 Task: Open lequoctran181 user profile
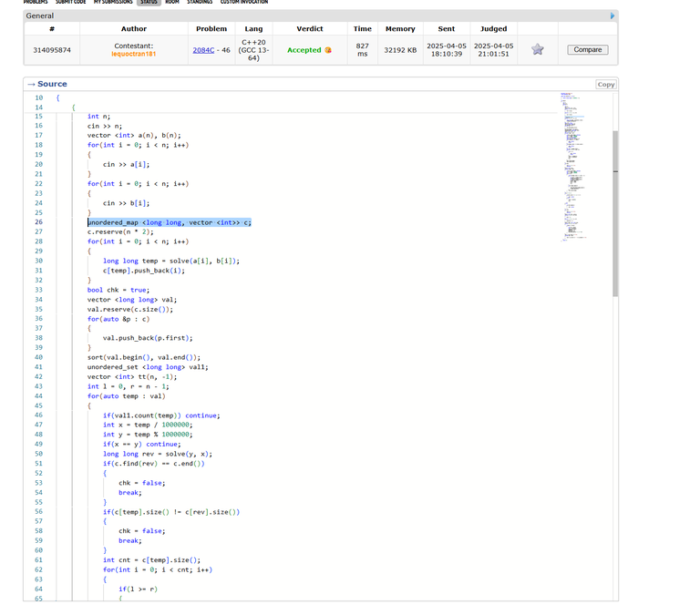(133, 55)
